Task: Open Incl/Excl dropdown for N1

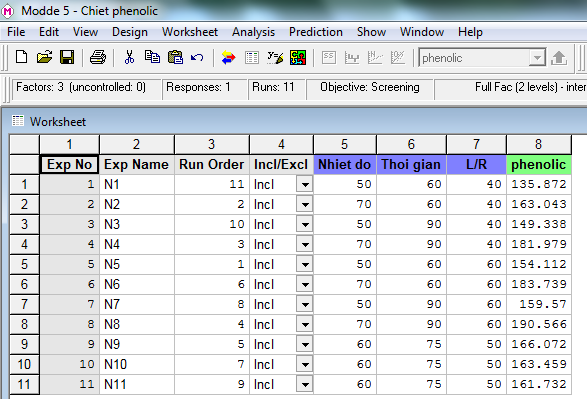Action: [x=305, y=184]
